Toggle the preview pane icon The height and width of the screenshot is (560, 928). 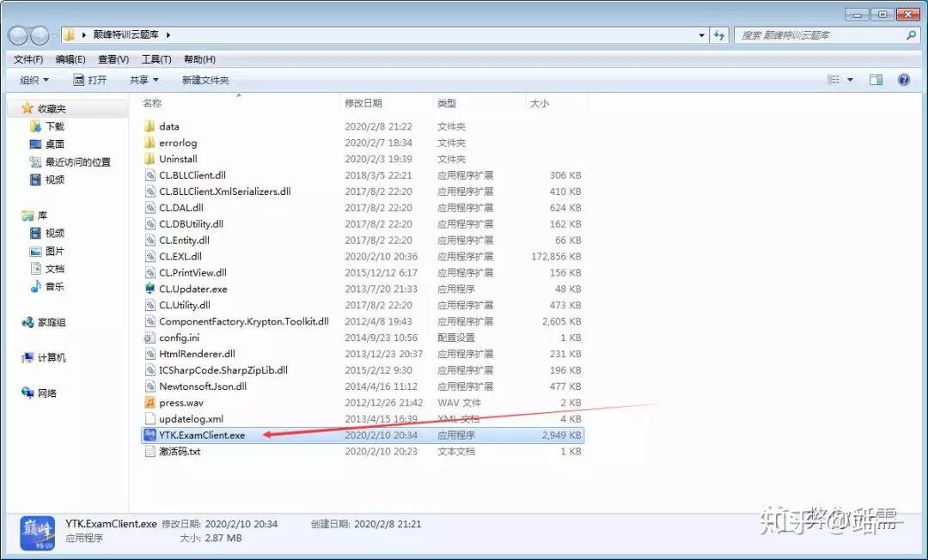coord(876,79)
